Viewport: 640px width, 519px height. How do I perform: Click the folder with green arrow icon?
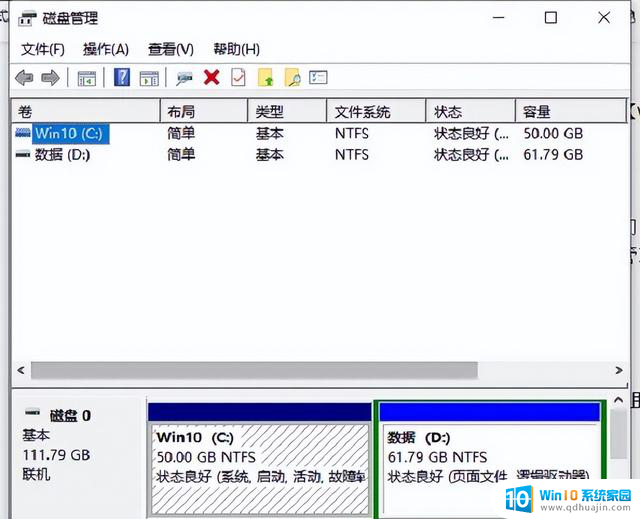(266, 77)
